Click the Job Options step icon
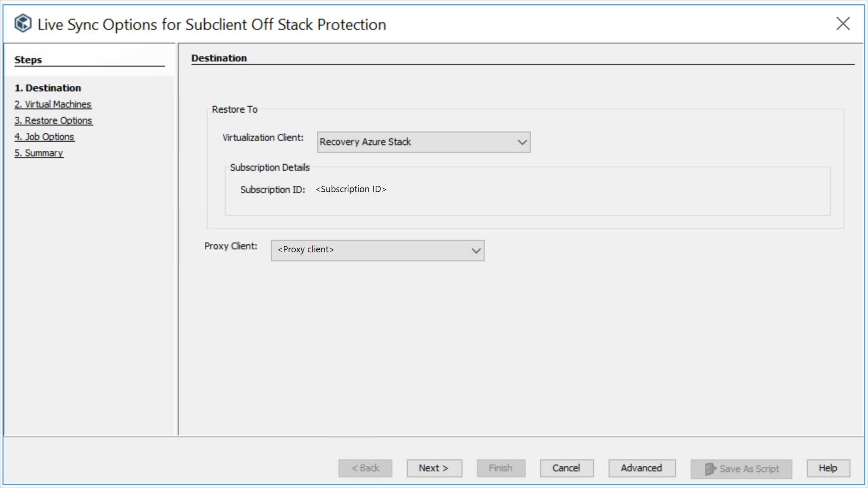 coord(45,137)
